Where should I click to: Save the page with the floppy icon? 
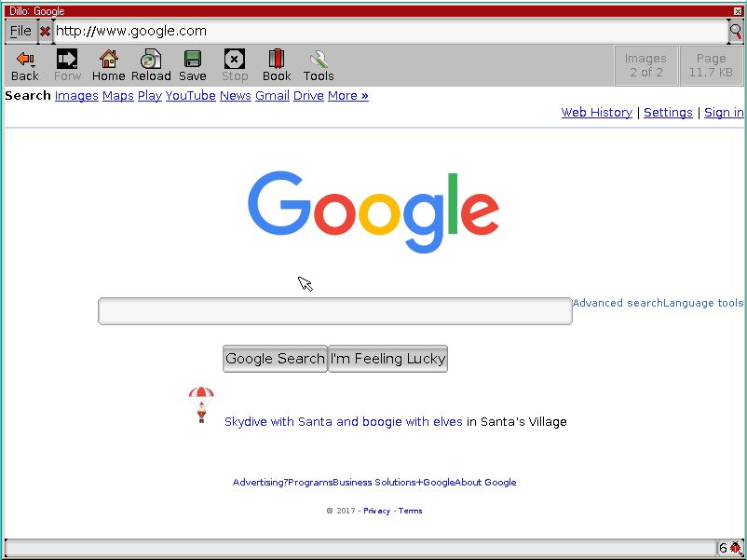coord(193,59)
